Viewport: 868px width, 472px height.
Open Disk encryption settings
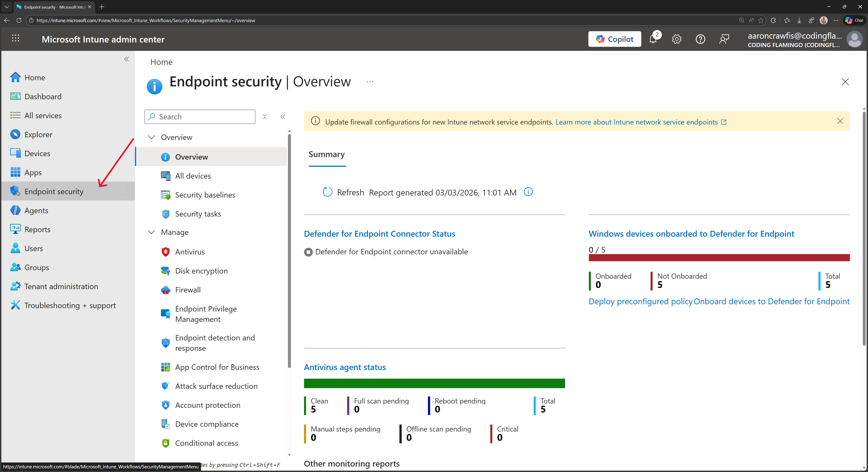click(201, 271)
